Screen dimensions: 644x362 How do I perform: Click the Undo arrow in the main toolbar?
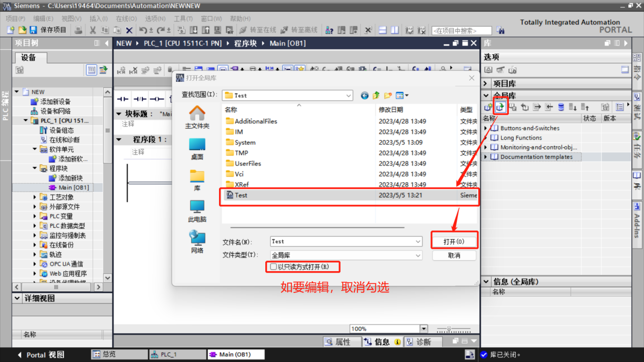point(143,30)
